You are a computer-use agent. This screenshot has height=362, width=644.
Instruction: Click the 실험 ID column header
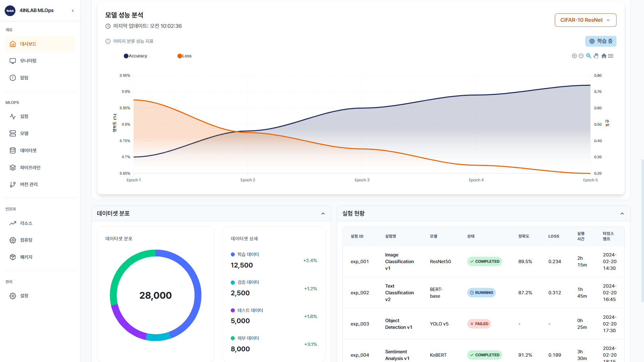click(x=357, y=236)
